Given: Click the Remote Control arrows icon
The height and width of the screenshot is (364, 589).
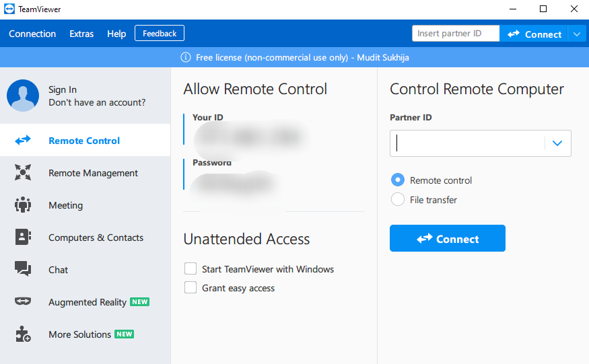Looking at the screenshot, I should pyautogui.click(x=23, y=141).
